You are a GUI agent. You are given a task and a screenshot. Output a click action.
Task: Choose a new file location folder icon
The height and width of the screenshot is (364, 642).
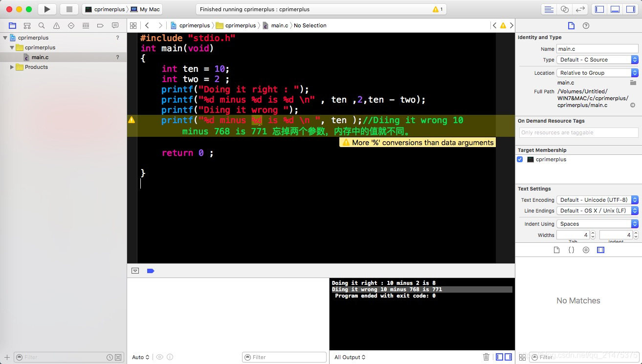pyautogui.click(x=633, y=83)
